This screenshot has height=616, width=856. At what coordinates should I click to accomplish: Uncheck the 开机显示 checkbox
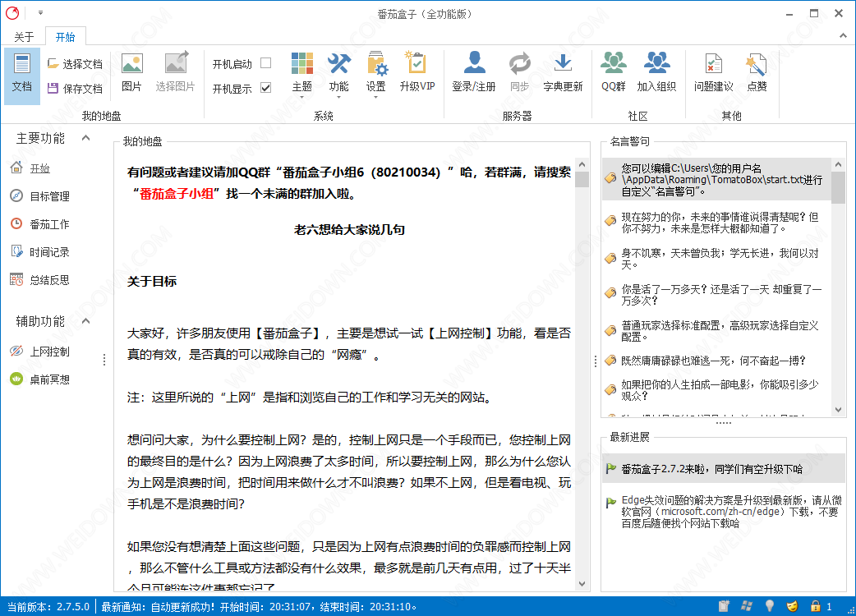[266, 87]
